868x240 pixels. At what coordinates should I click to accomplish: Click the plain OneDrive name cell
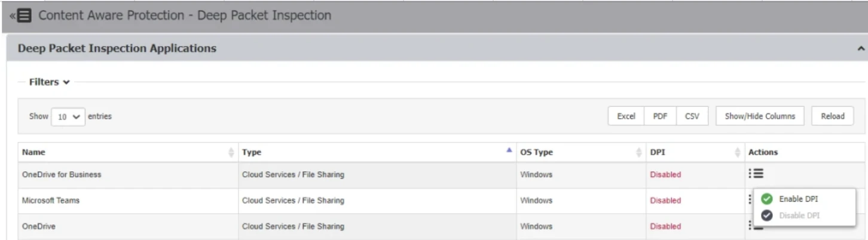pos(128,226)
